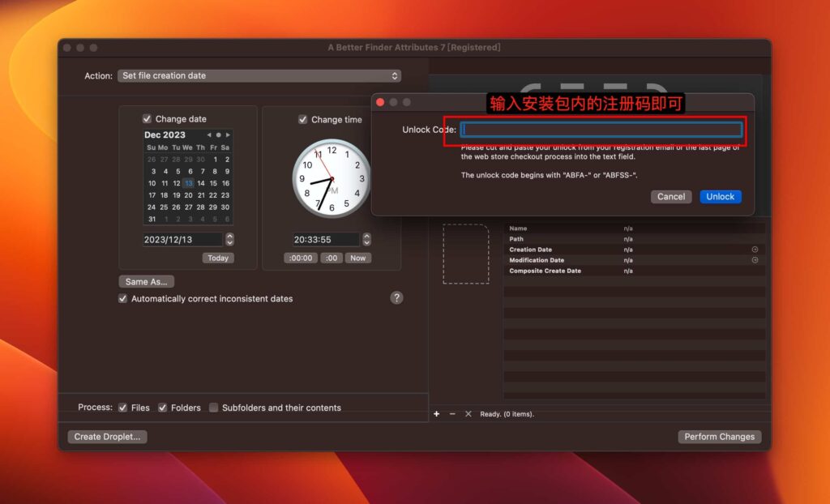The width and height of the screenshot is (830, 504).
Task: Click the X icon to clear the list
Action: tap(468, 413)
